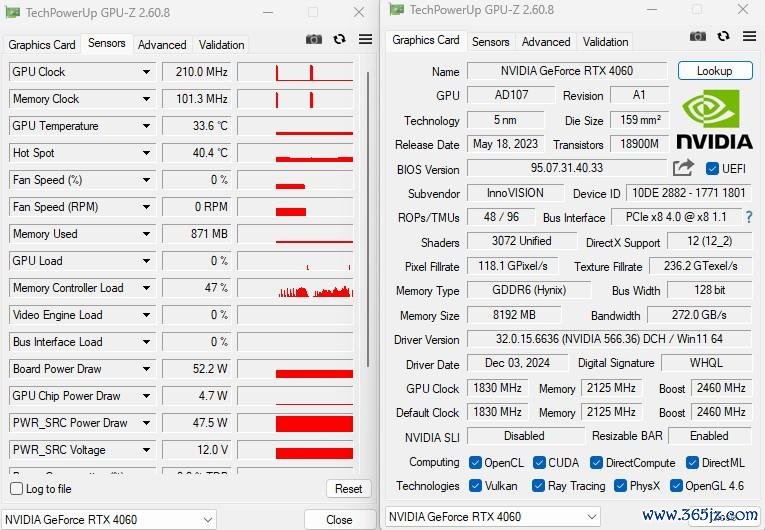Click camera screenshot icon in Graphics Card window
Viewport: 765px width, 530px height.
coord(698,36)
